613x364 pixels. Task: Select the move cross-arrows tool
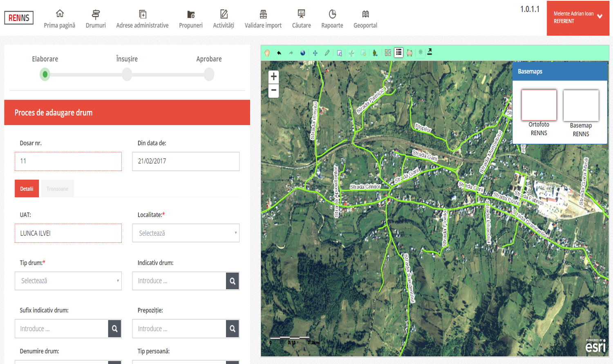pos(315,53)
